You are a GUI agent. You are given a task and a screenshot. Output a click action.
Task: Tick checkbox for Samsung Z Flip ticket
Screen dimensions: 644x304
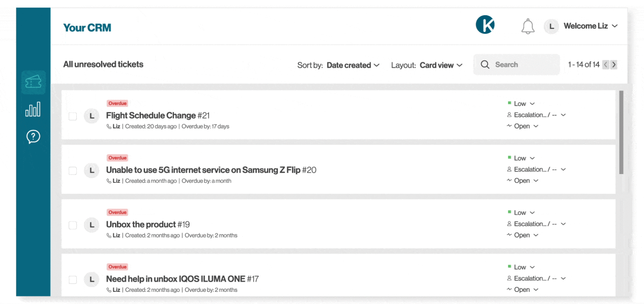click(x=73, y=171)
